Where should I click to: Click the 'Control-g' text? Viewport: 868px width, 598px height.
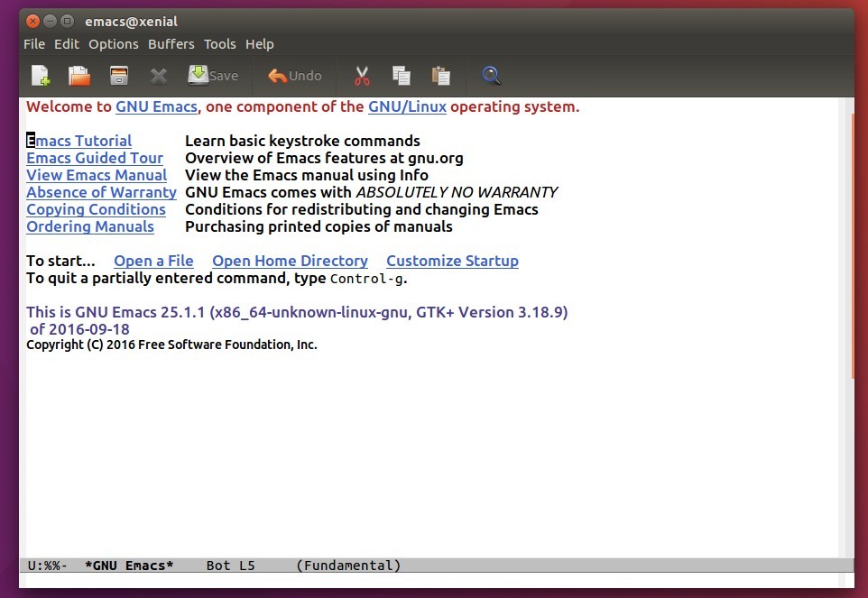pyautogui.click(x=366, y=279)
